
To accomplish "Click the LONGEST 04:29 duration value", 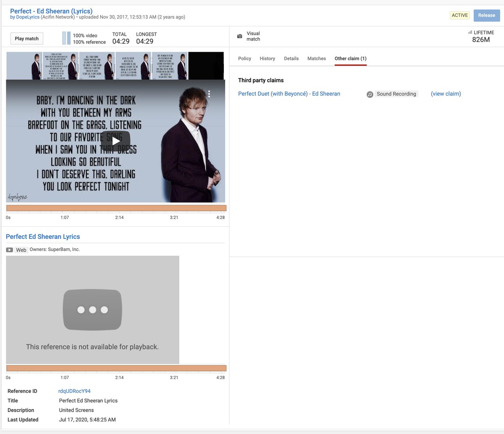I will tap(144, 42).
